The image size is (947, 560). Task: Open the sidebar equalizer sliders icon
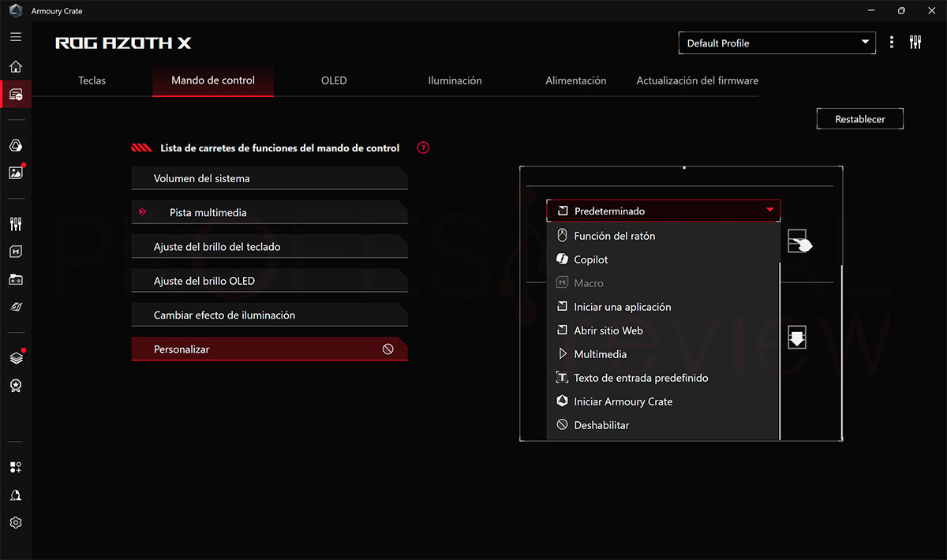click(x=16, y=224)
